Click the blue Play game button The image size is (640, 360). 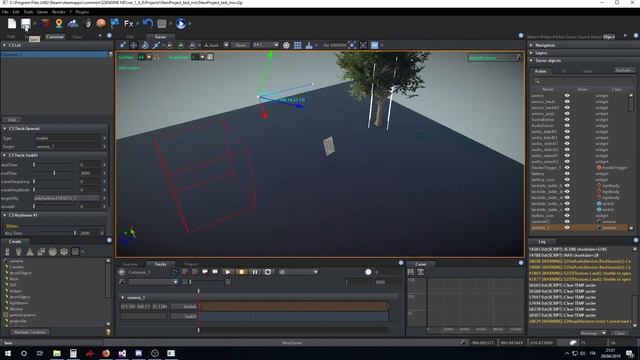tap(181, 24)
